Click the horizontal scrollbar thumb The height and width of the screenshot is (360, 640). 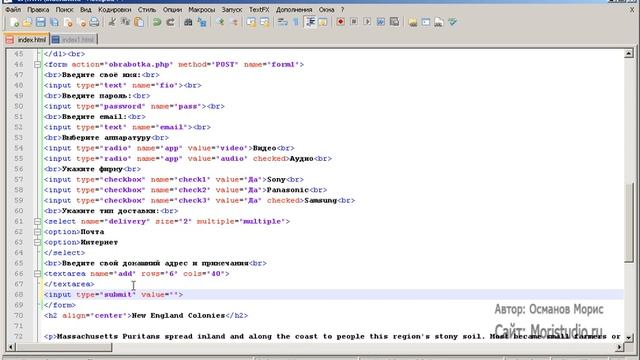[64, 347]
